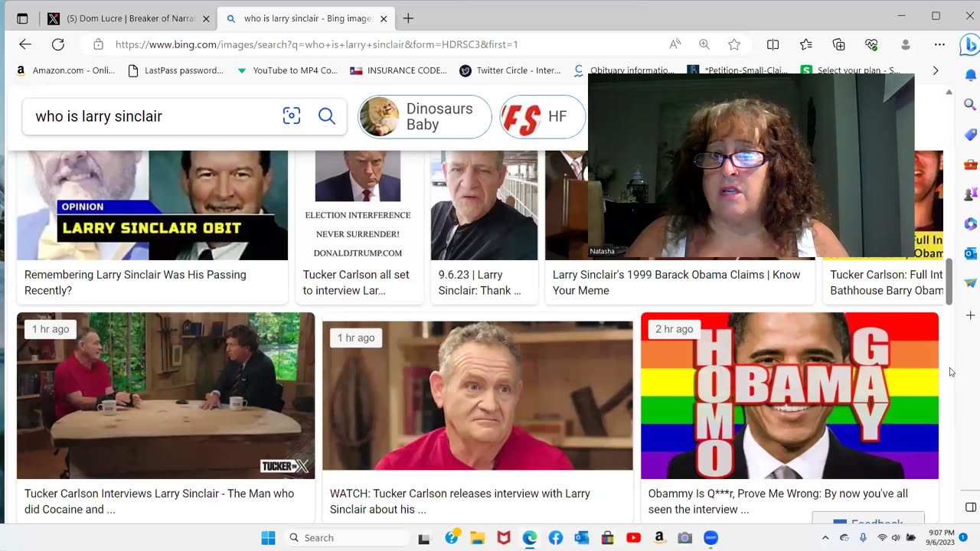Open Microsoft Store from the taskbar

coord(607,538)
